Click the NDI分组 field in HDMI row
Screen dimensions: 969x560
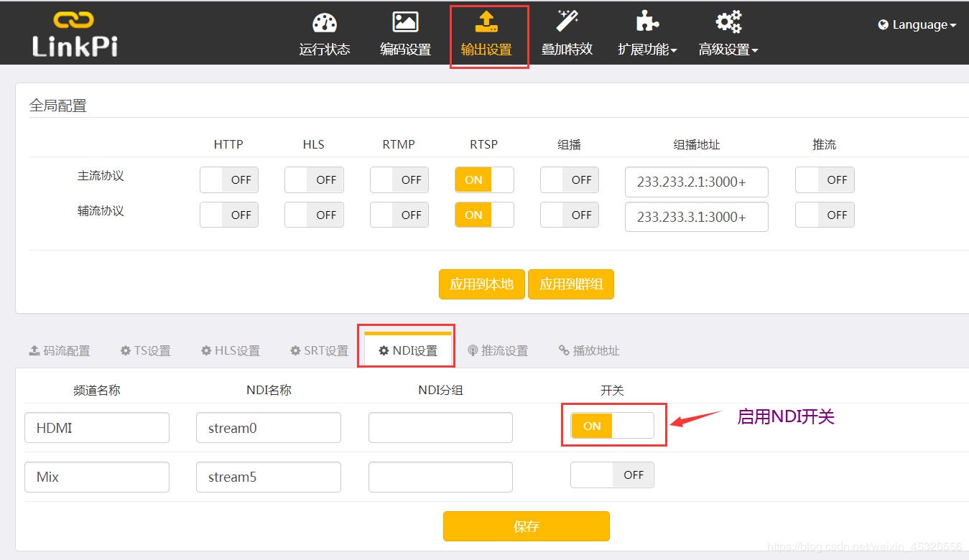coord(440,428)
